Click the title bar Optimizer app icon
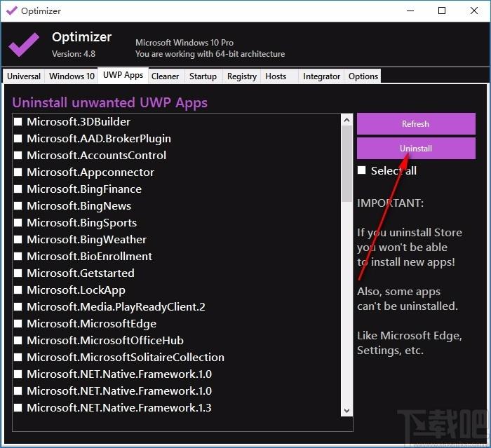The image size is (491, 448). click(x=12, y=11)
